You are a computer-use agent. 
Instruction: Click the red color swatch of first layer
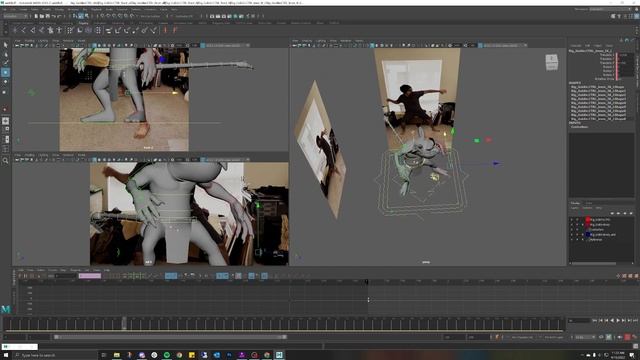coord(588,220)
